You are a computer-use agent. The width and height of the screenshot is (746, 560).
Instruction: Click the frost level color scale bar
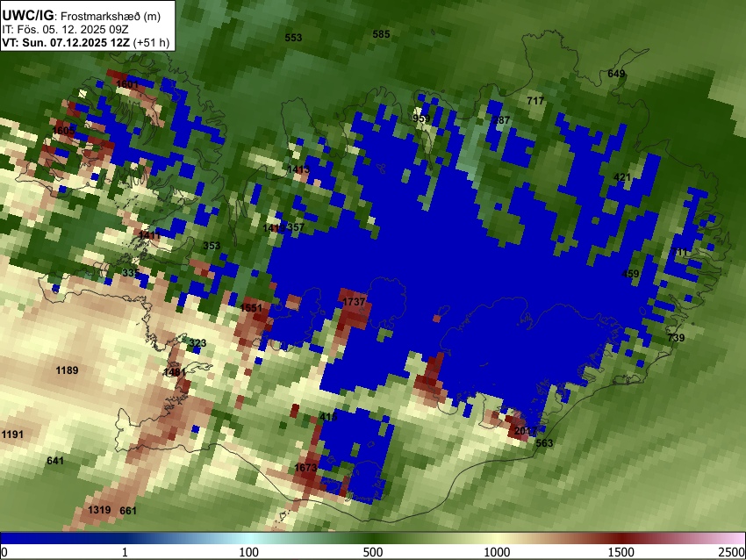pos(373,538)
